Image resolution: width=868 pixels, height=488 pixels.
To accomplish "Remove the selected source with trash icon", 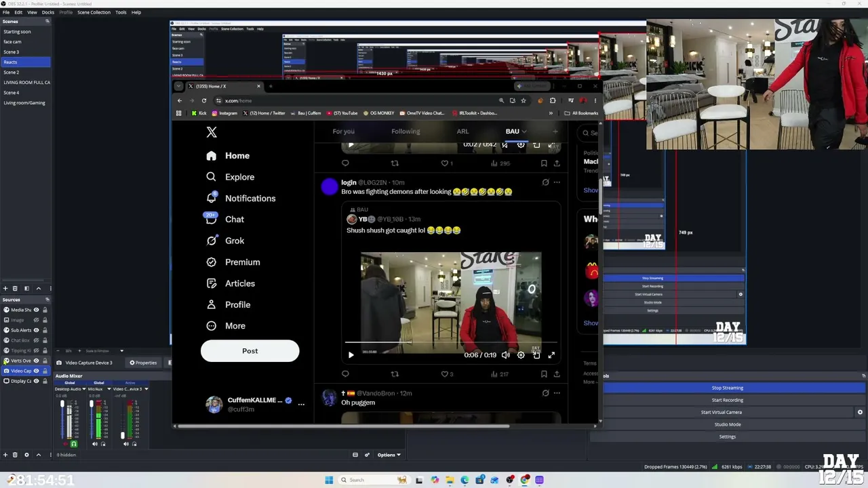I will (15, 455).
